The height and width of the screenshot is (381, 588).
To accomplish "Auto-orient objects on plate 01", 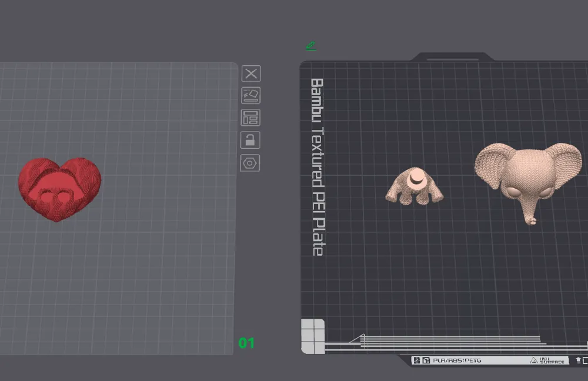I will coord(251,95).
